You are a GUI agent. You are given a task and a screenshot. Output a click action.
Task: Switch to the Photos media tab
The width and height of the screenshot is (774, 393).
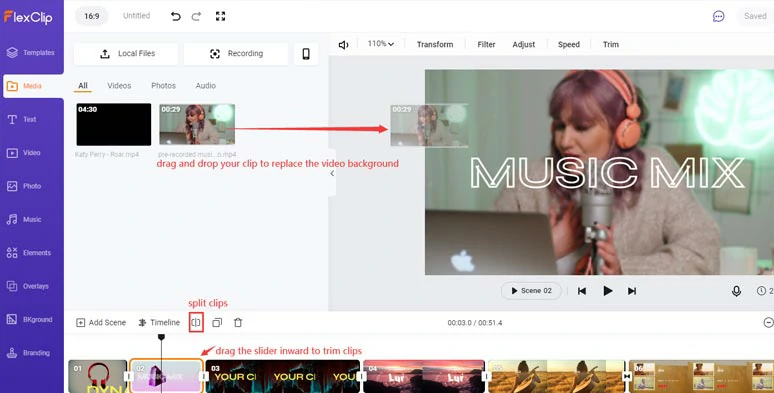coord(163,86)
